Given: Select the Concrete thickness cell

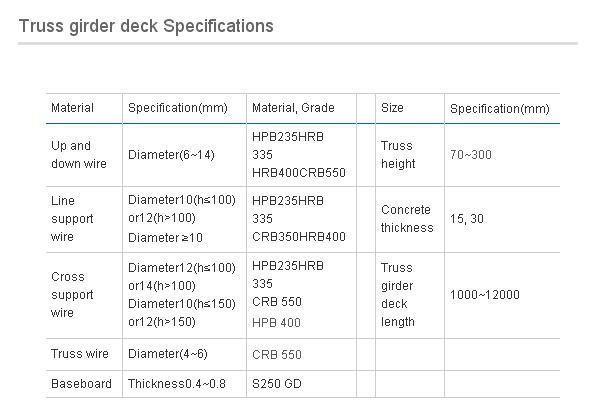Looking at the screenshot, I should tap(407, 219).
